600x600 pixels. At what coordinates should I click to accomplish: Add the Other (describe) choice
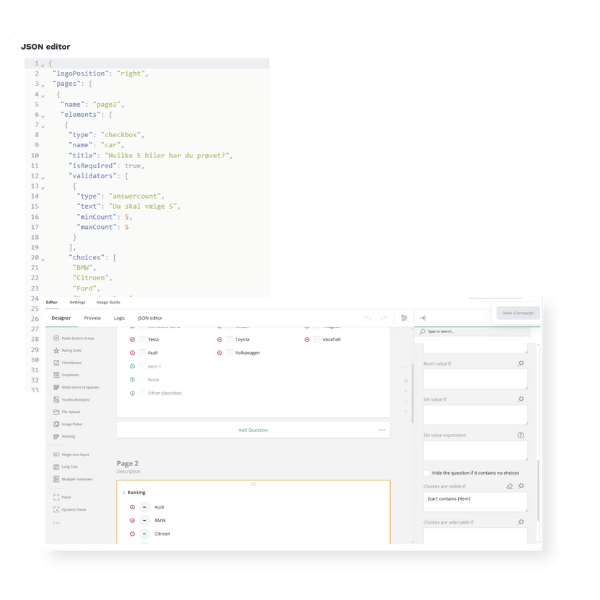click(x=132, y=393)
